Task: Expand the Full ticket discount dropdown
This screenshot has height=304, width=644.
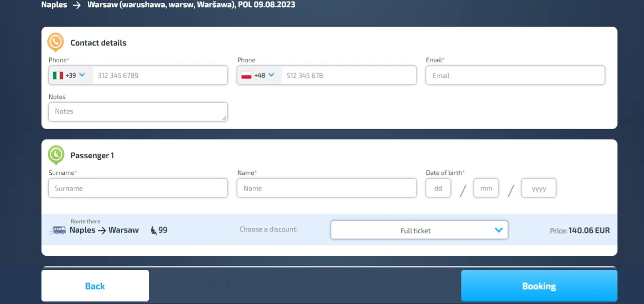Action: pyautogui.click(x=419, y=230)
